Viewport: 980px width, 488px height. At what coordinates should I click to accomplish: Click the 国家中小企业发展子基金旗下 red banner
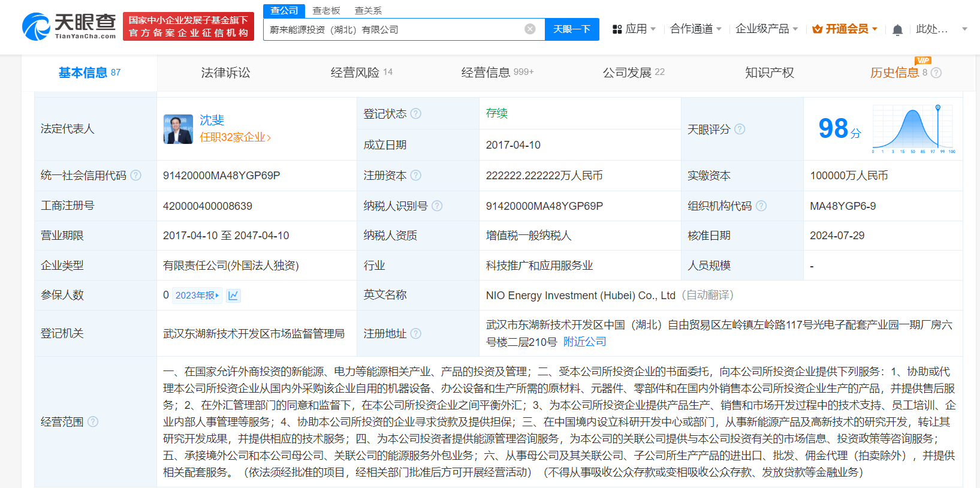tap(188, 26)
